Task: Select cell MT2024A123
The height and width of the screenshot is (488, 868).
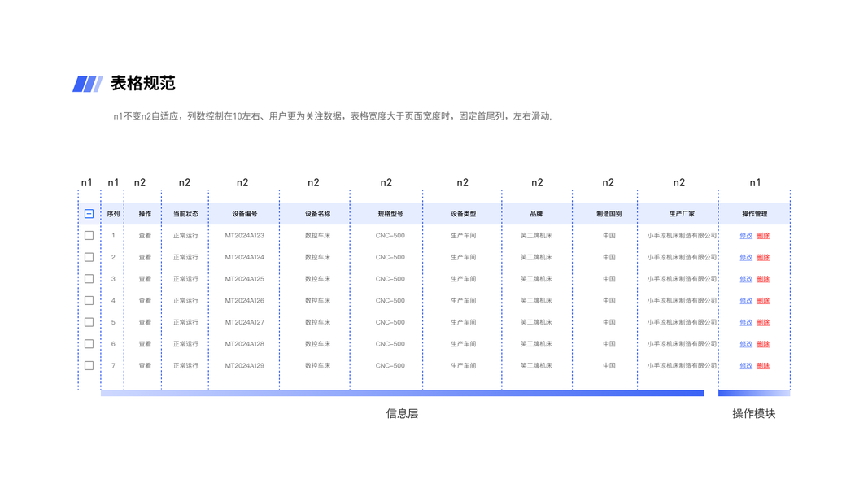Action: pyautogui.click(x=245, y=236)
